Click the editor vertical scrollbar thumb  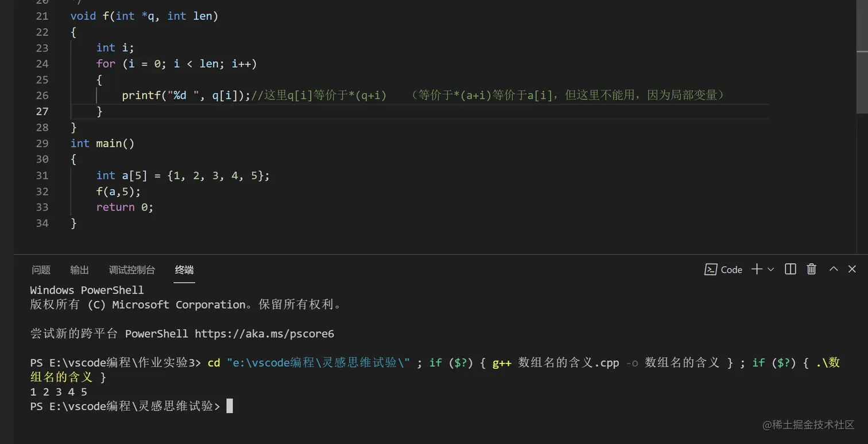(862, 57)
